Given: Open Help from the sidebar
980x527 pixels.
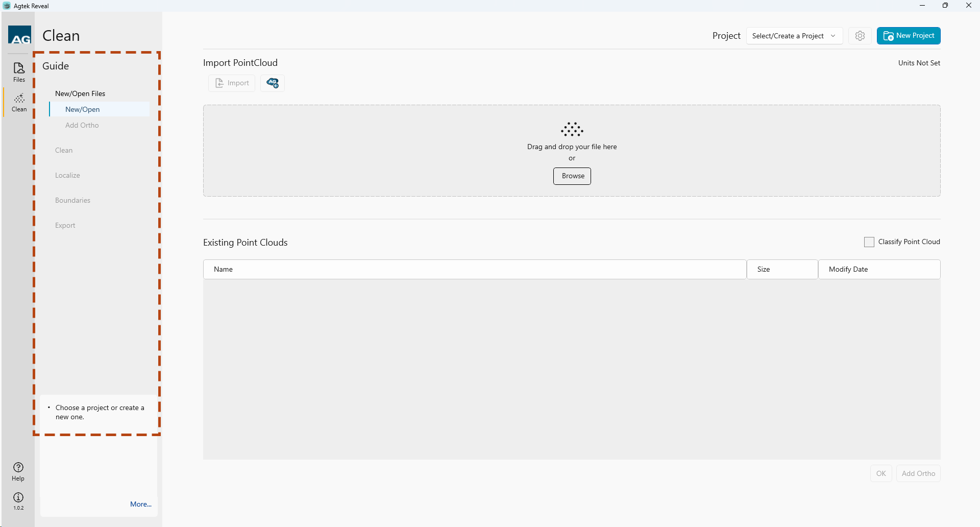Looking at the screenshot, I should 18,471.
